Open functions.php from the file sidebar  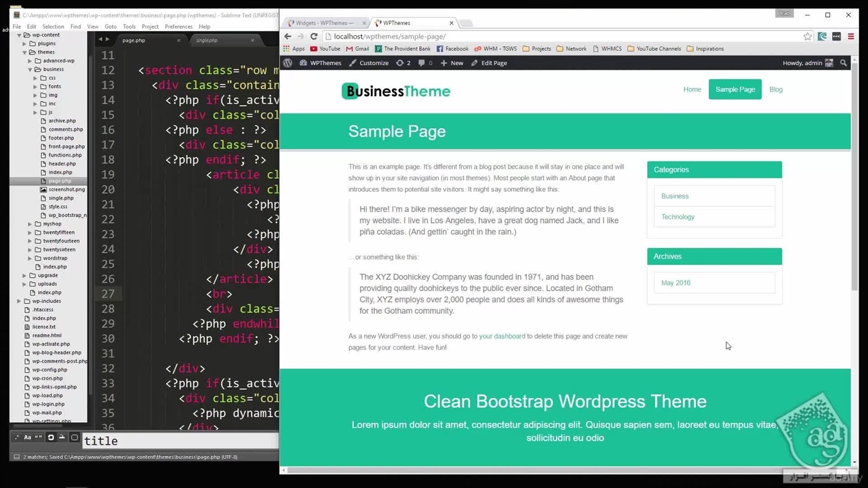[65, 155]
